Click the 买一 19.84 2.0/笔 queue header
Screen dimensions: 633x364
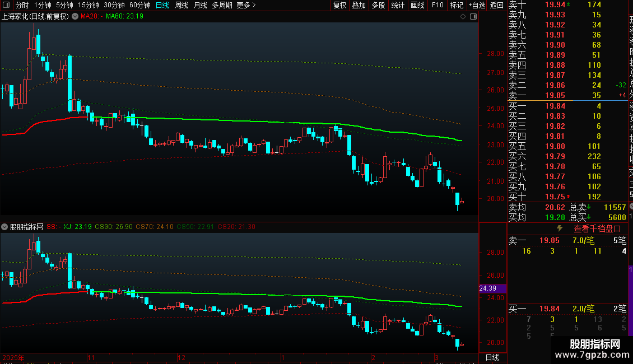[x=567, y=309]
